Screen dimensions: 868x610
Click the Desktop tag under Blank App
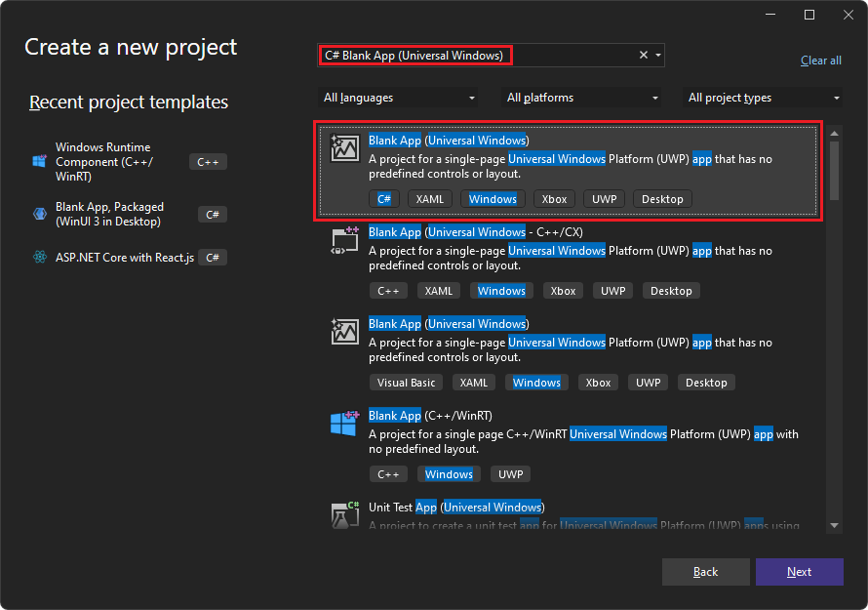662,198
